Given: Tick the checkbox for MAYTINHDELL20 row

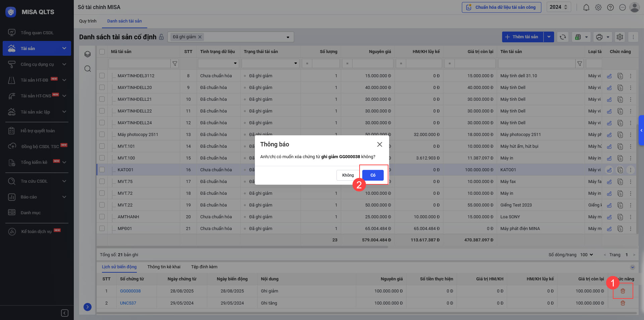Looking at the screenshot, I should (x=102, y=88).
